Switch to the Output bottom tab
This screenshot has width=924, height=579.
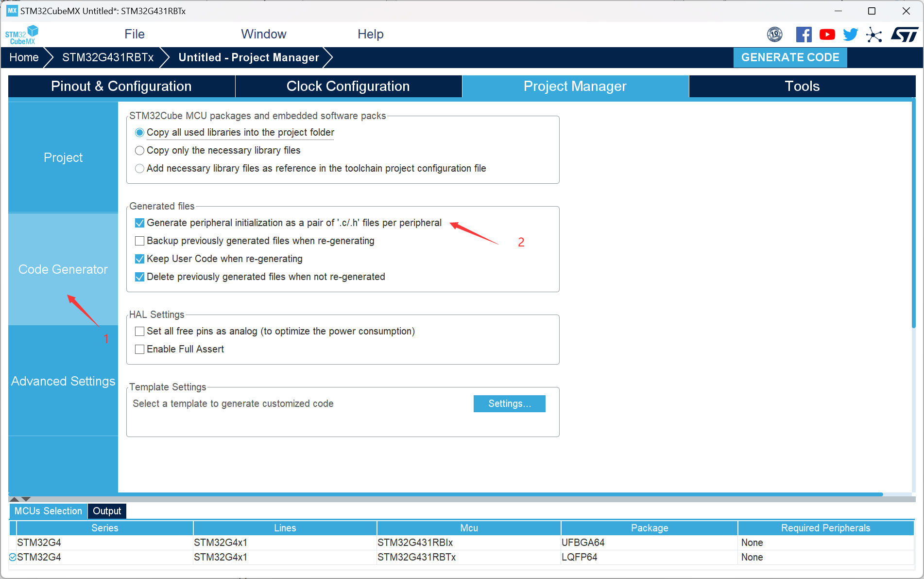coord(107,511)
